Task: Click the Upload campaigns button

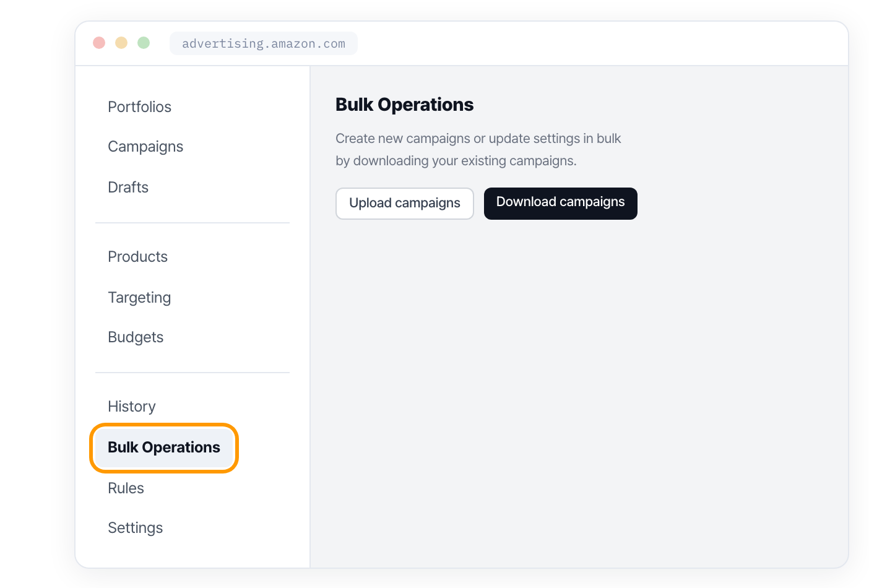Action: 405,204
